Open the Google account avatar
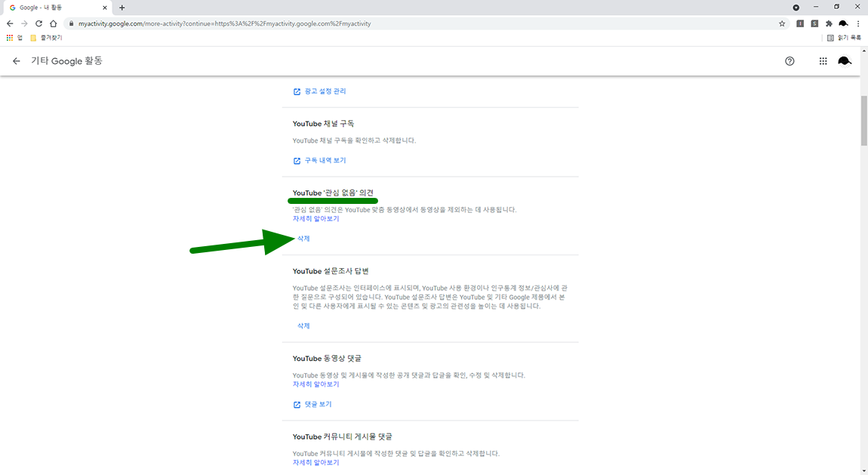 (x=844, y=61)
